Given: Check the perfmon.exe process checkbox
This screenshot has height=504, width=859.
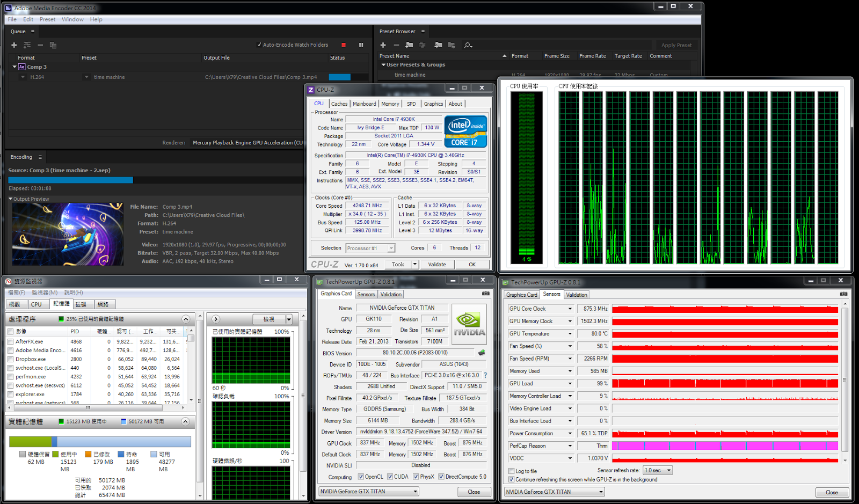Looking at the screenshot, I should (10, 377).
